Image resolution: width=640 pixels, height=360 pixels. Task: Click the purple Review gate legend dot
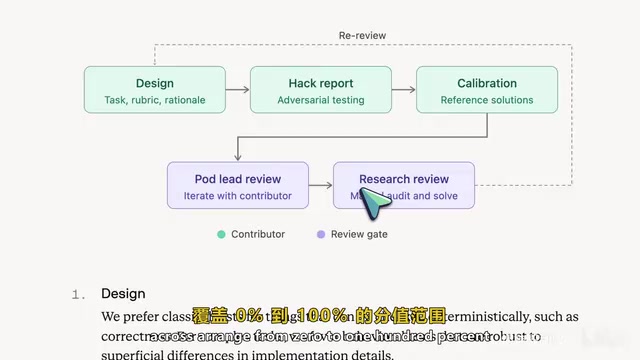click(x=321, y=234)
